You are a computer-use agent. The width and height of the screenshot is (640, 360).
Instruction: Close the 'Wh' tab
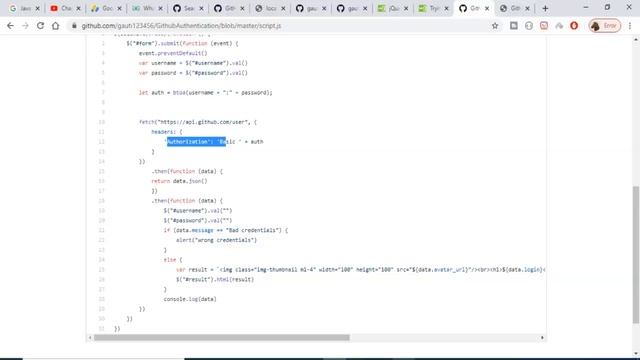(x=160, y=8)
